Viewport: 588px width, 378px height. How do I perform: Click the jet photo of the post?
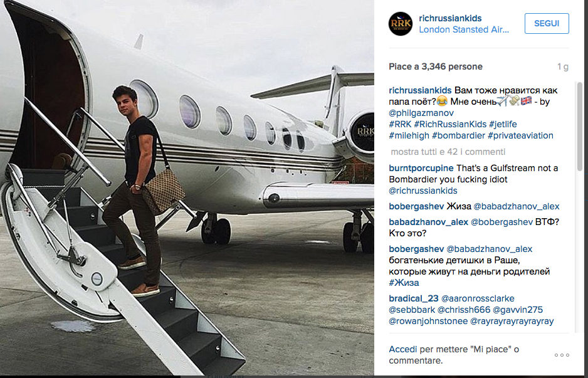point(187,187)
